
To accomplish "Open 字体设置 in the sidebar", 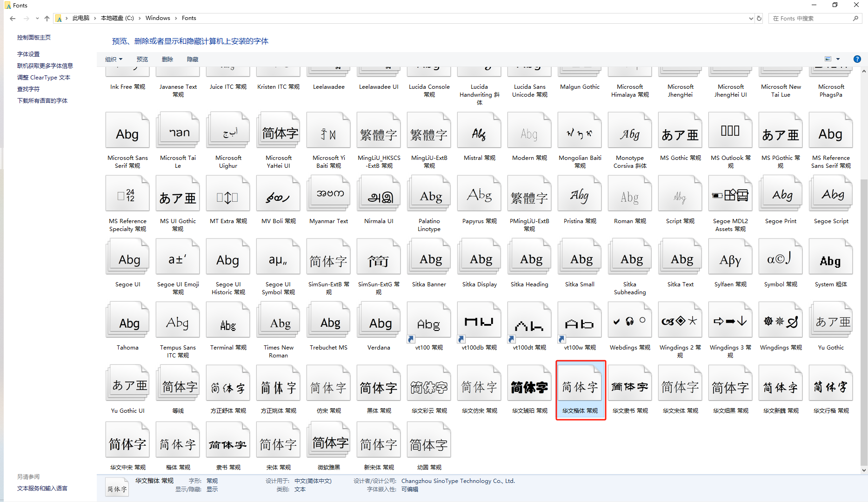I will pyautogui.click(x=28, y=54).
